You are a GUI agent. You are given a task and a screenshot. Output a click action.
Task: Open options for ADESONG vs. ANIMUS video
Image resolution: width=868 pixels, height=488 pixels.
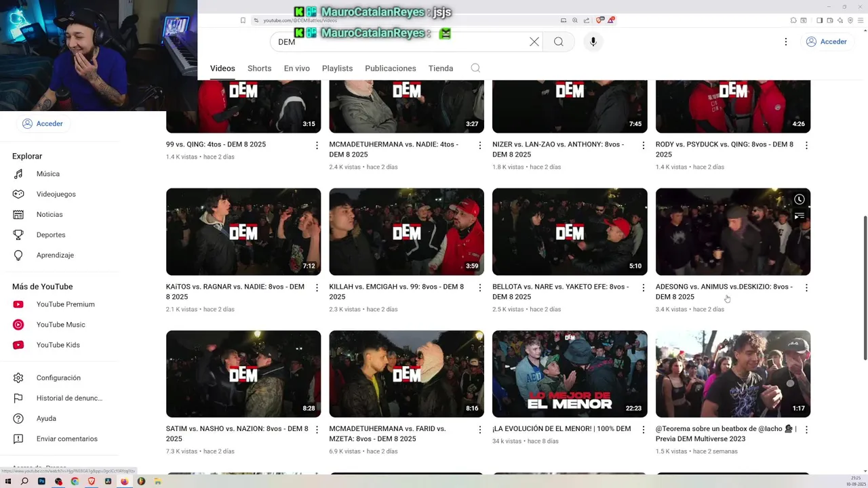point(806,287)
